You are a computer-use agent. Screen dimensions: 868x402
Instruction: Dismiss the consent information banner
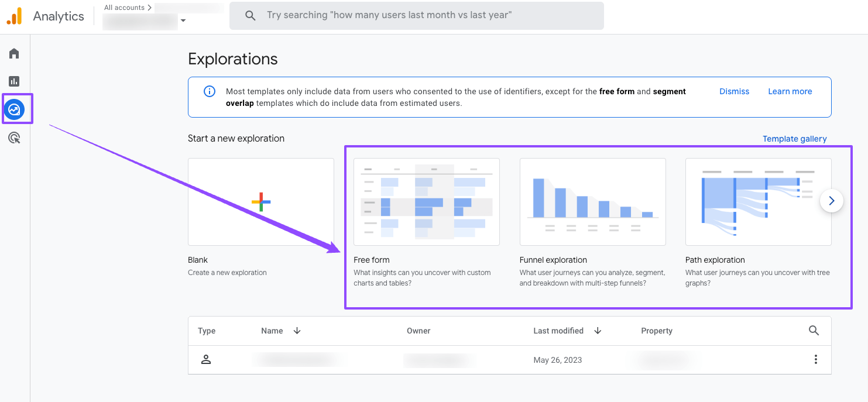tap(734, 91)
